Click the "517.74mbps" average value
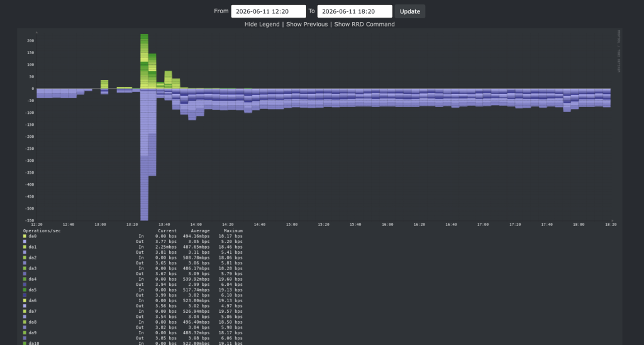This screenshot has width=644, height=345. click(196, 290)
